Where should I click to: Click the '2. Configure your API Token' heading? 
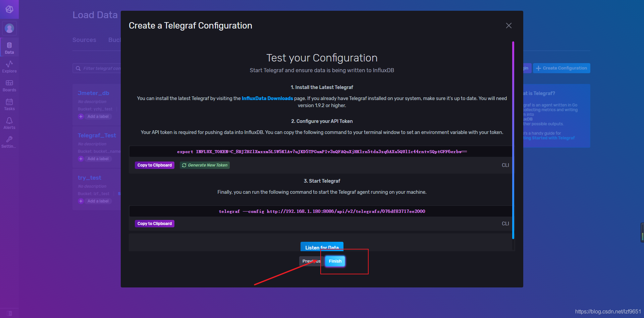tap(322, 121)
